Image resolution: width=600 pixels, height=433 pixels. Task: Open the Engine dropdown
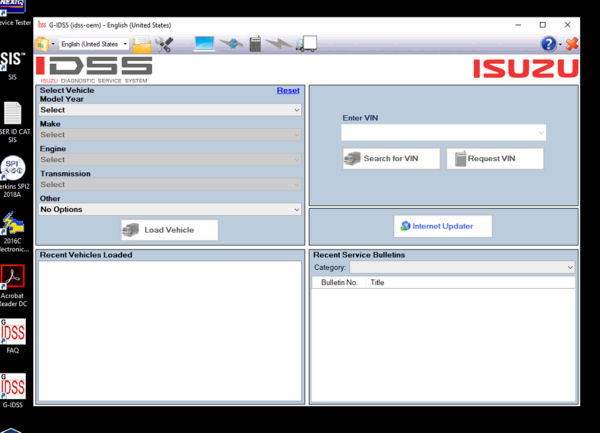point(170,160)
